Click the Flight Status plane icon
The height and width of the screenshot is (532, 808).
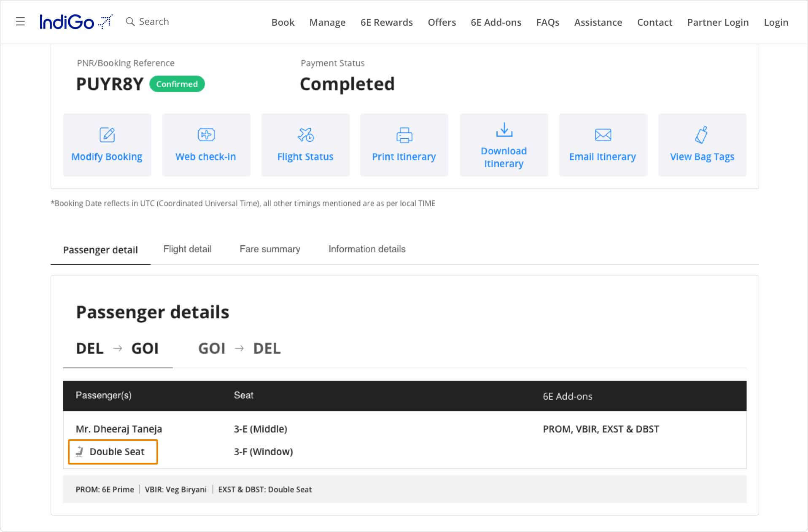pyautogui.click(x=305, y=135)
